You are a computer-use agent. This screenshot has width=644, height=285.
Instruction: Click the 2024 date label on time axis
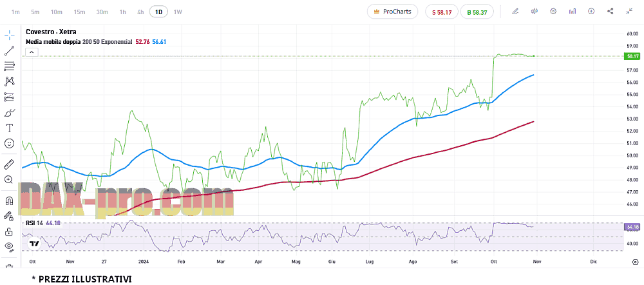tap(144, 262)
